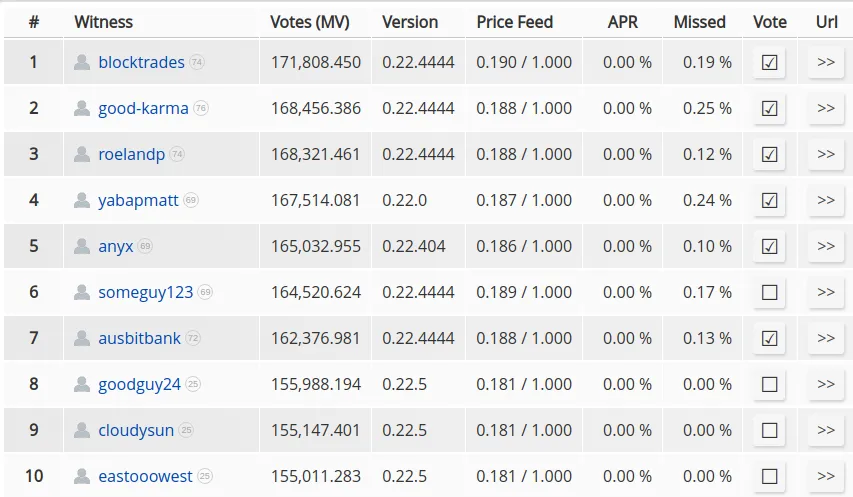Image resolution: width=853 pixels, height=497 pixels.
Task: Check the vote box for someguy123
Action: click(769, 292)
